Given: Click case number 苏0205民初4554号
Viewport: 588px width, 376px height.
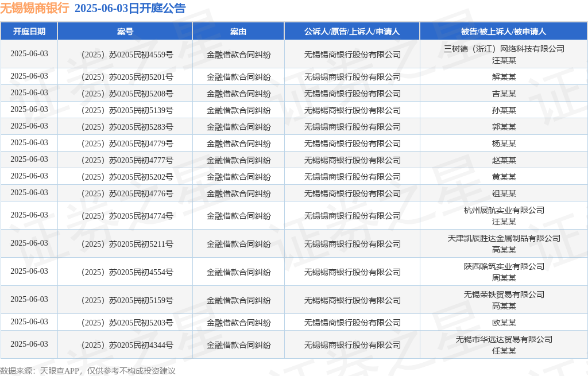Looking at the screenshot, I should [141, 272].
